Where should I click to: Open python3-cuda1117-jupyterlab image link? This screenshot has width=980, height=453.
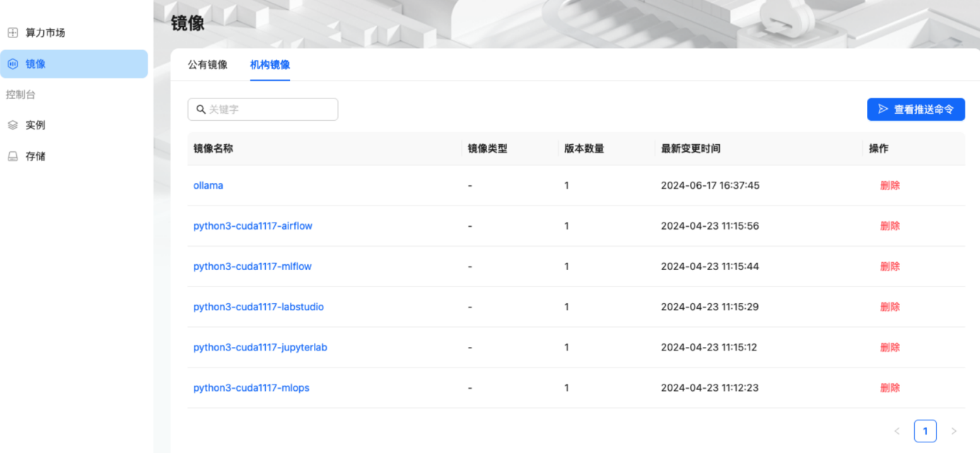(x=260, y=348)
